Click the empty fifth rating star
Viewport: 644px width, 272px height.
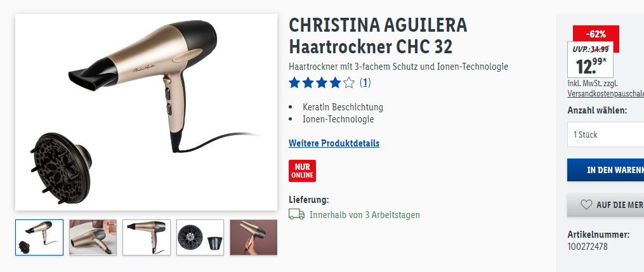pos(349,83)
